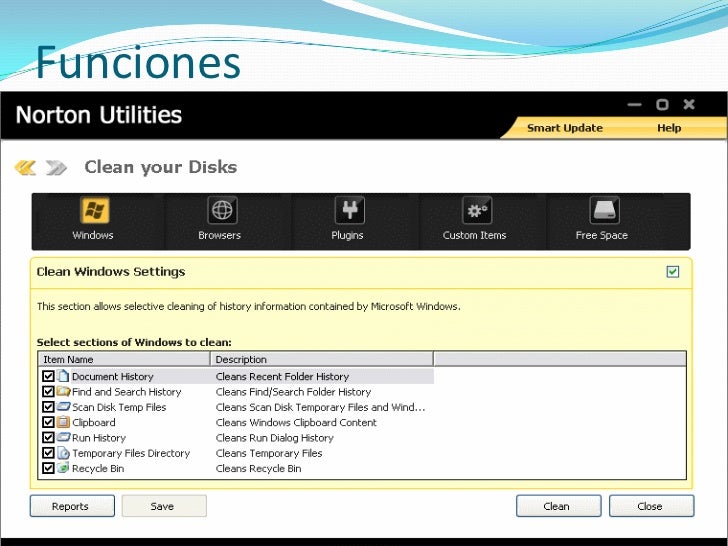Select the 'Clipboard' item name

[x=94, y=422]
